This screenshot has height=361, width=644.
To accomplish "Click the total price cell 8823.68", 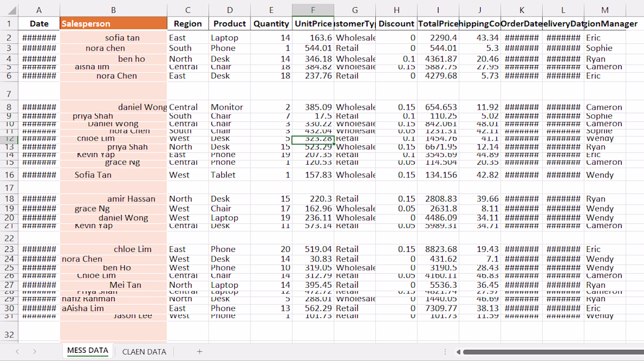I will [x=439, y=249].
